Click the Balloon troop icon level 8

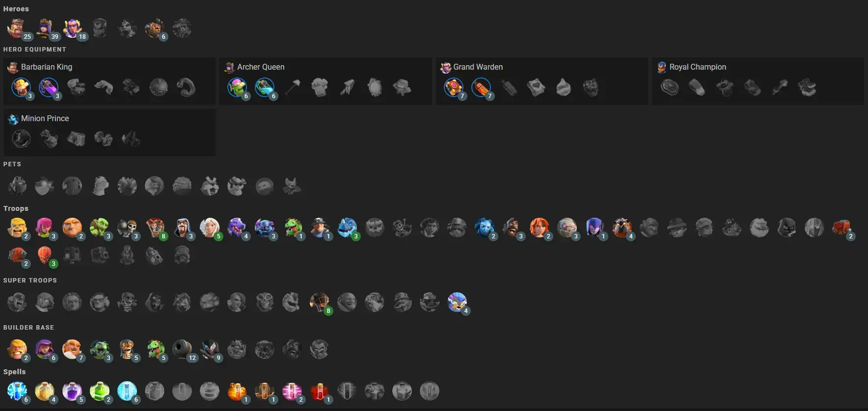(x=155, y=228)
